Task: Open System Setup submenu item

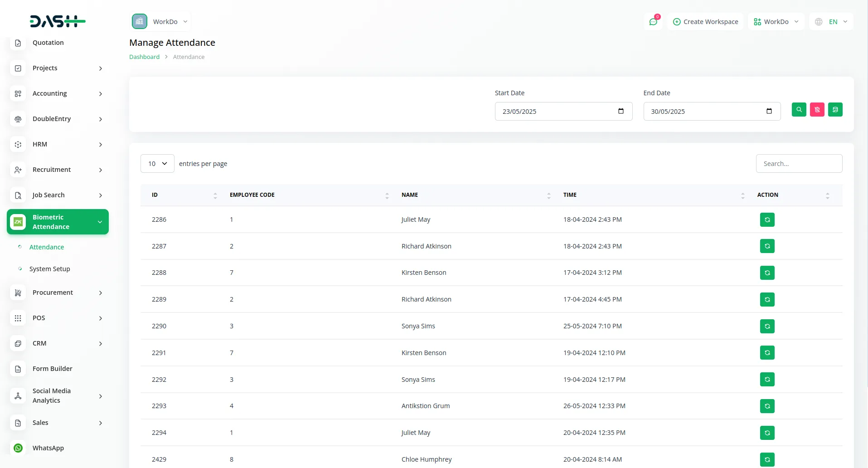Action: point(49,269)
